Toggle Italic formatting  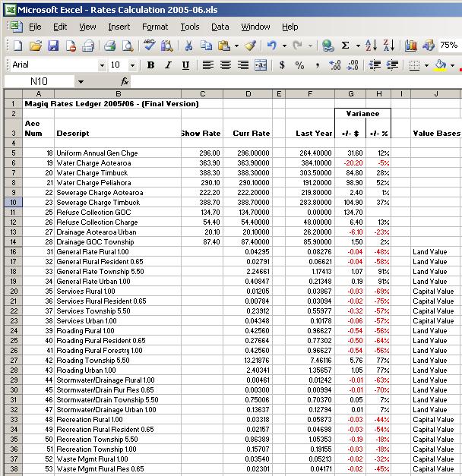click(168, 65)
